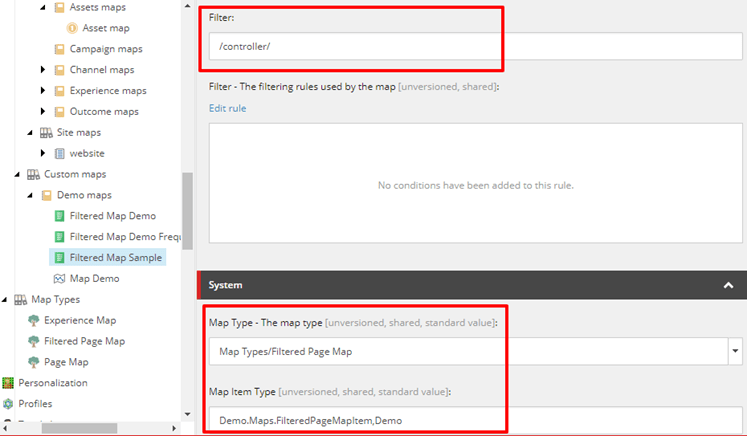Click the Campaign maps folder icon
Image resolution: width=747 pixels, height=436 pixels.
(x=59, y=49)
